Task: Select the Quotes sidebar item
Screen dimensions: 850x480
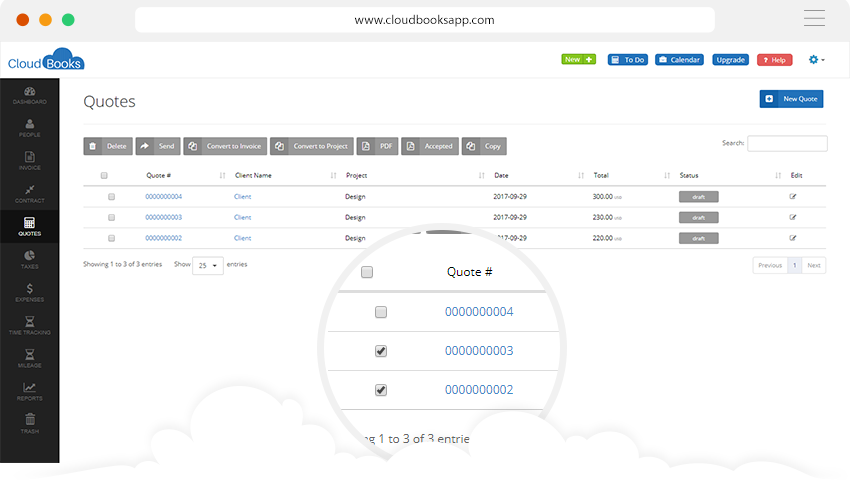Action: (x=29, y=227)
